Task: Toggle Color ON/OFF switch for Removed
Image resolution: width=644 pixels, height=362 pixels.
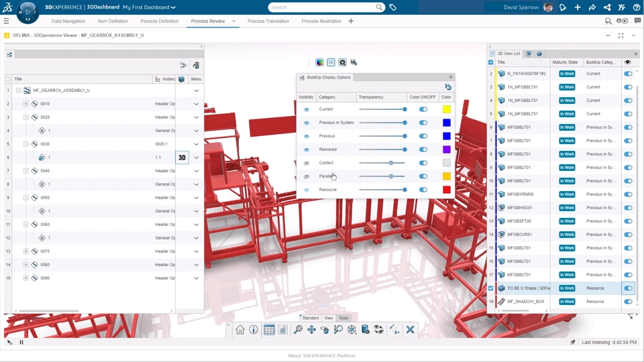Action: pos(423,149)
